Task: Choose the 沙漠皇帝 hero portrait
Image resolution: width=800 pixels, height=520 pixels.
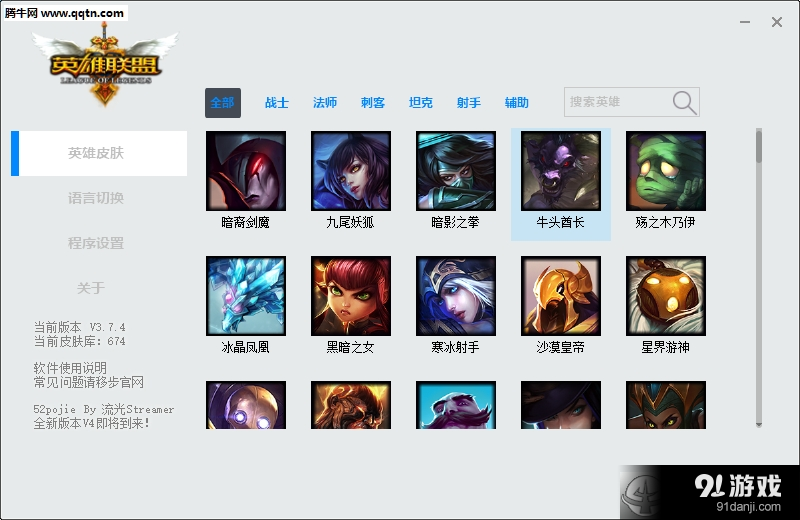Action: click(x=561, y=296)
